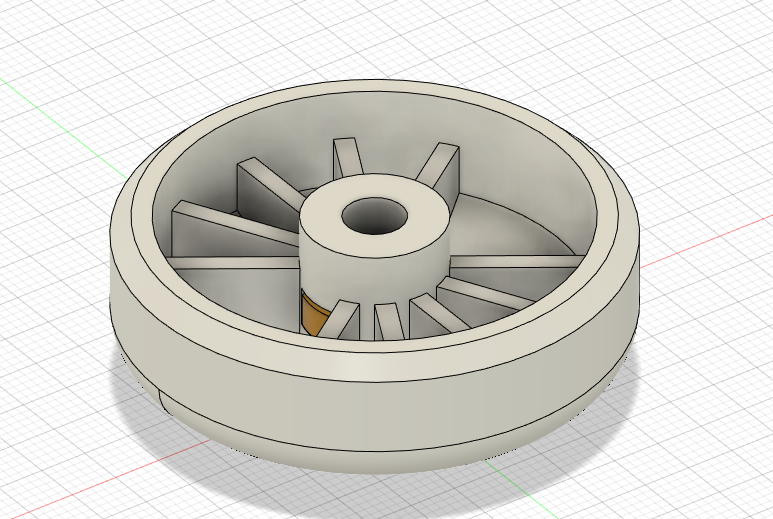Screen dimensions: 773x519
Task: Click the red axis line at lower left
Action: (x=106, y=479)
